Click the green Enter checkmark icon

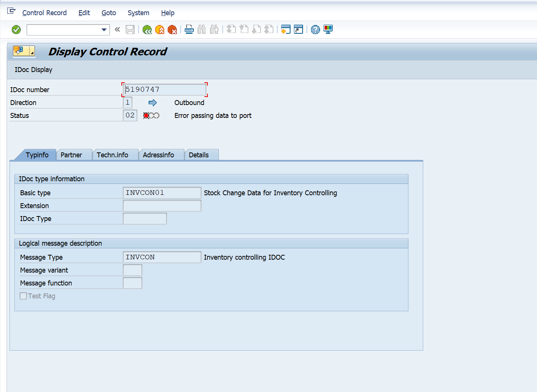pyautogui.click(x=16, y=30)
